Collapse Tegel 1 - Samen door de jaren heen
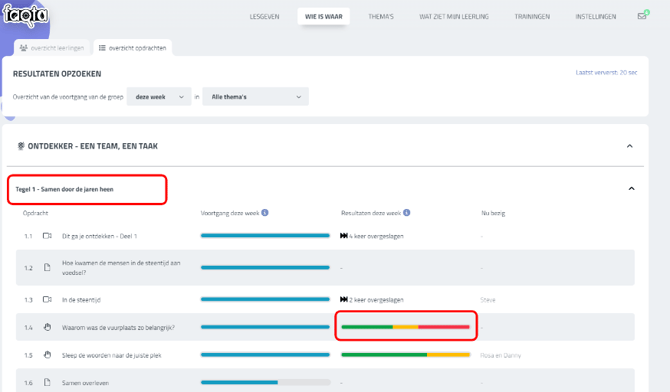The width and height of the screenshot is (670, 392). [631, 189]
